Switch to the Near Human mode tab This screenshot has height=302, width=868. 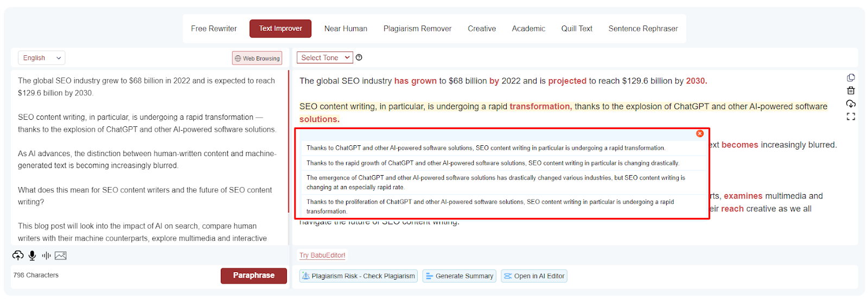pos(346,29)
